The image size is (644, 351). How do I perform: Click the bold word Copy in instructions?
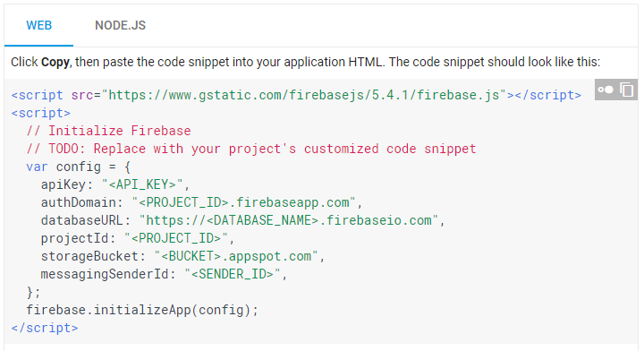[x=55, y=62]
